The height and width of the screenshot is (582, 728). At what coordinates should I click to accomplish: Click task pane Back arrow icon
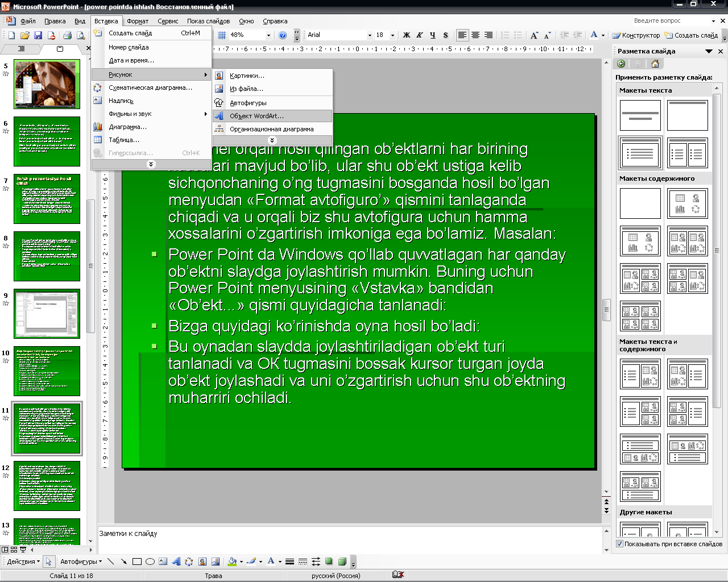tap(622, 64)
